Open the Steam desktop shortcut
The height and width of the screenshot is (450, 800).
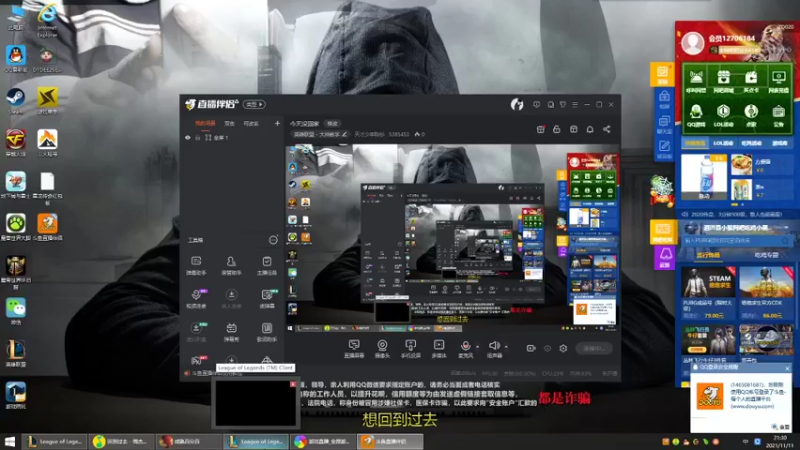[15, 98]
